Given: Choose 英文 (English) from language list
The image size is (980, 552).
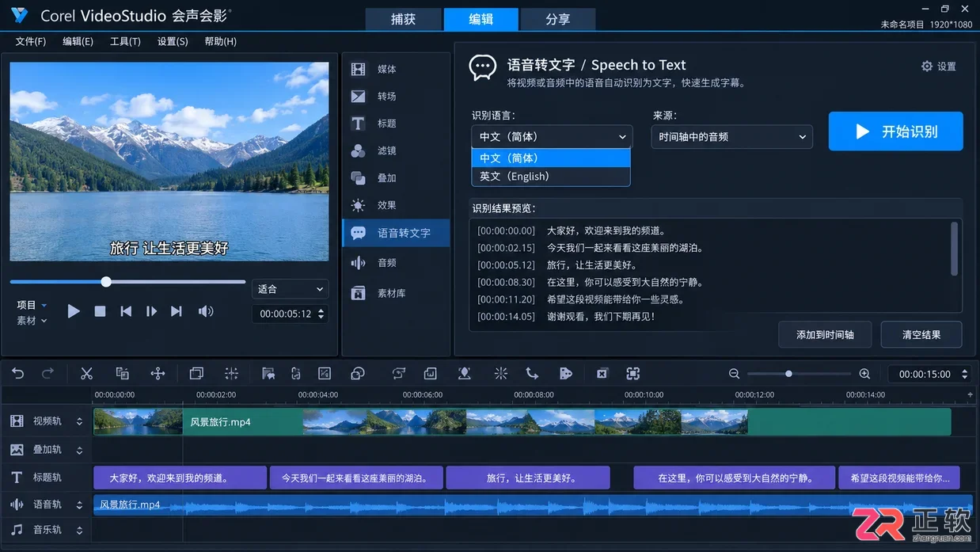Looking at the screenshot, I should point(551,177).
